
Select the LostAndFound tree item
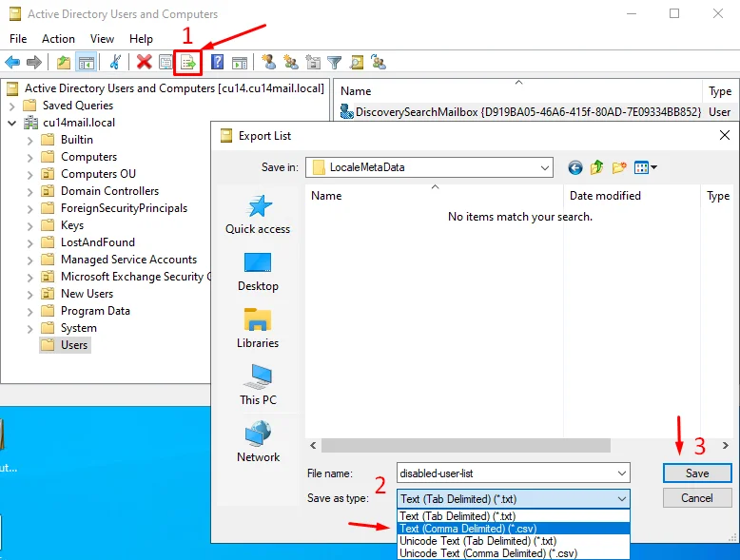coord(88,242)
